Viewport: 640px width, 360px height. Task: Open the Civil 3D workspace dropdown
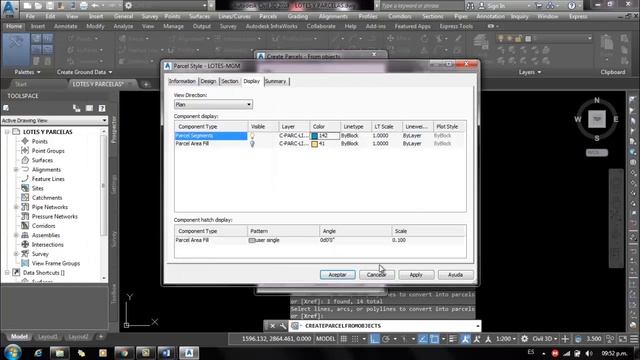point(545,339)
